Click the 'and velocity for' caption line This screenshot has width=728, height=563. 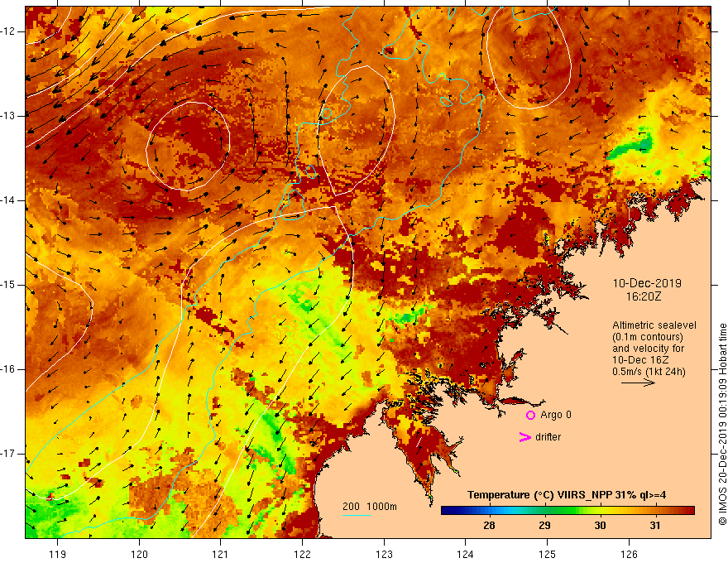pos(648,349)
